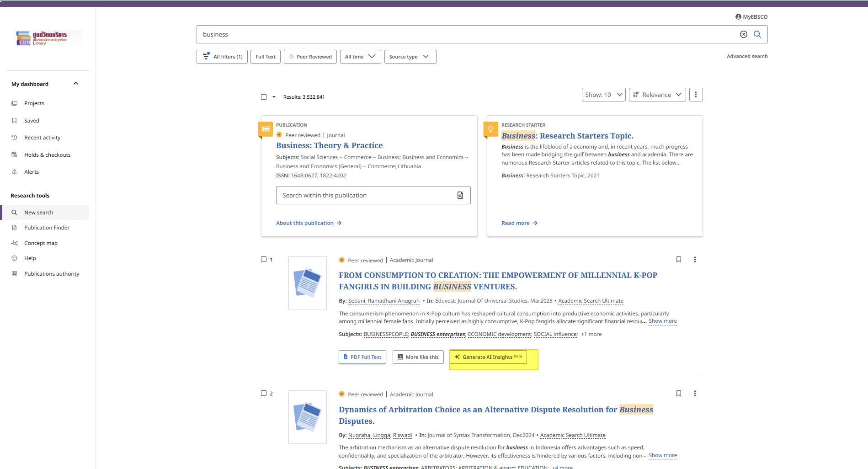This screenshot has height=469, width=868.
Task: Open the results more options menu
Action: click(696, 95)
